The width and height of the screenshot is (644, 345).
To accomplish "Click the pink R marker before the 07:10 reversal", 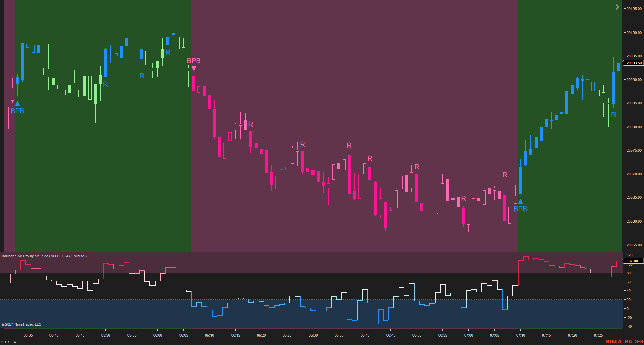I will [505, 175].
